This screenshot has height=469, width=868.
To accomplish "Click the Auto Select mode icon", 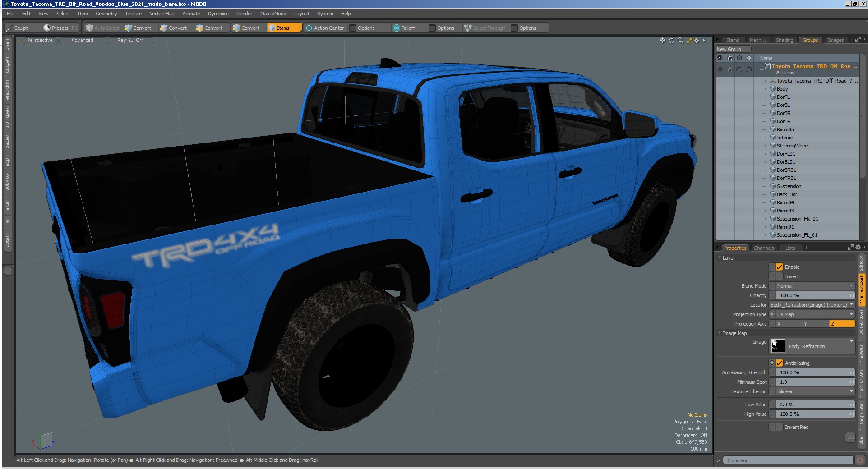I will (x=89, y=28).
